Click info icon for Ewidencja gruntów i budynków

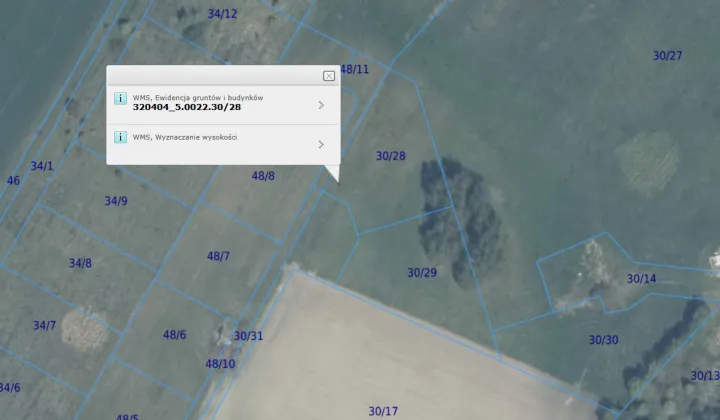(120, 98)
